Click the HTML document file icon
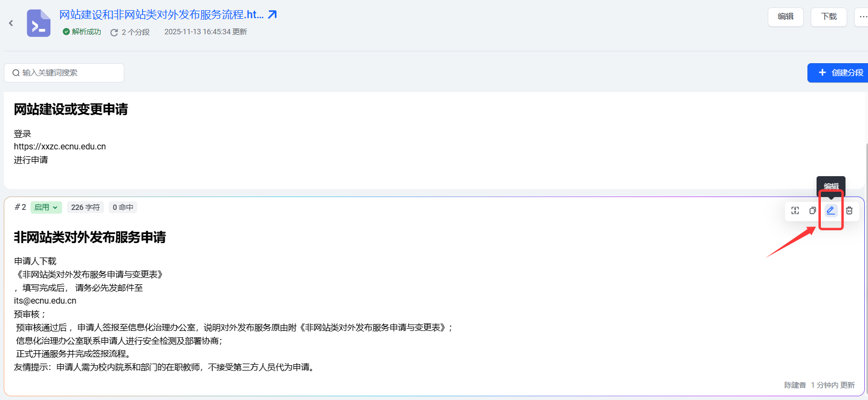 point(39,23)
